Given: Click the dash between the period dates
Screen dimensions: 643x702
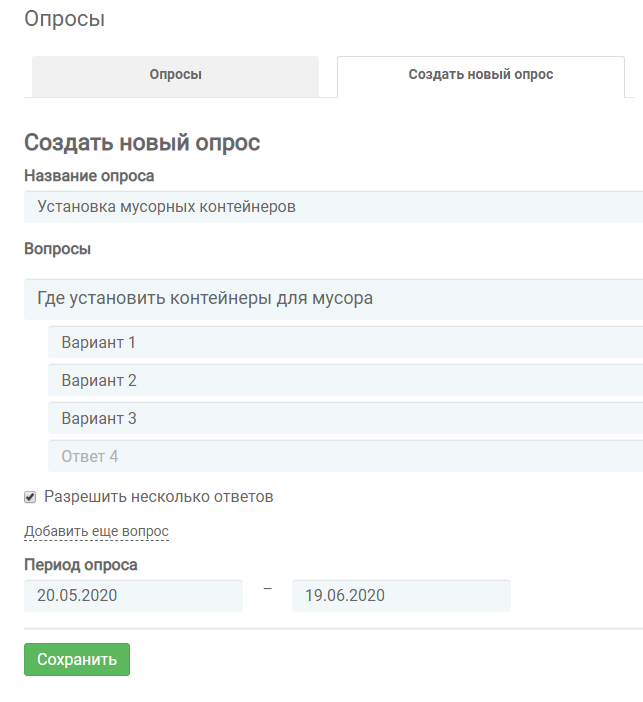Looking at the screenshot, I should point(267,589).
